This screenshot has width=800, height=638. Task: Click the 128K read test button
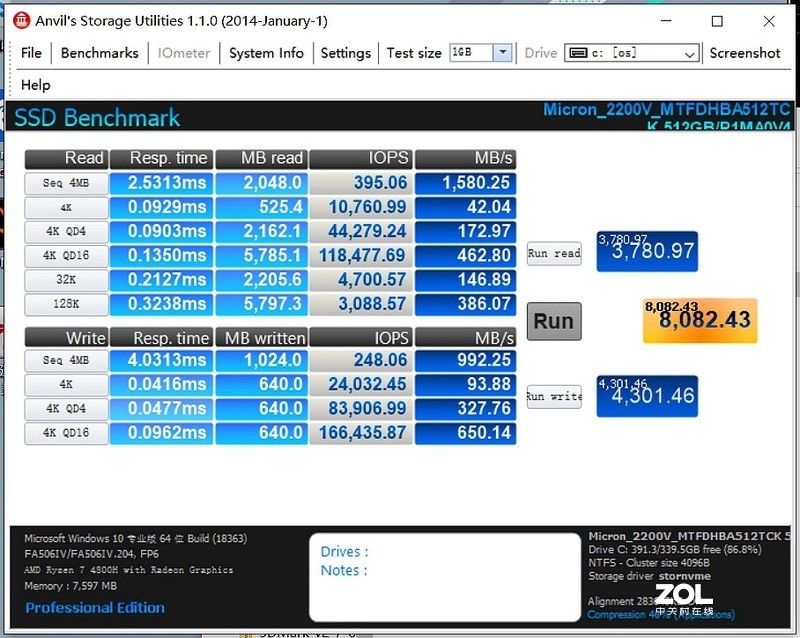click(x=66, y=304)
